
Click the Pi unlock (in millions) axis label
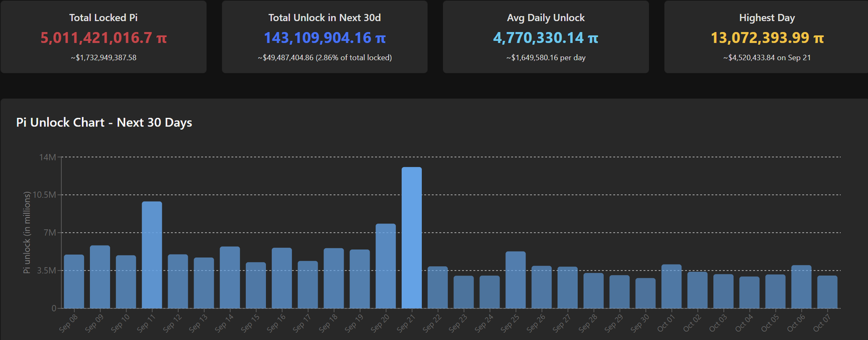point(27,232)
